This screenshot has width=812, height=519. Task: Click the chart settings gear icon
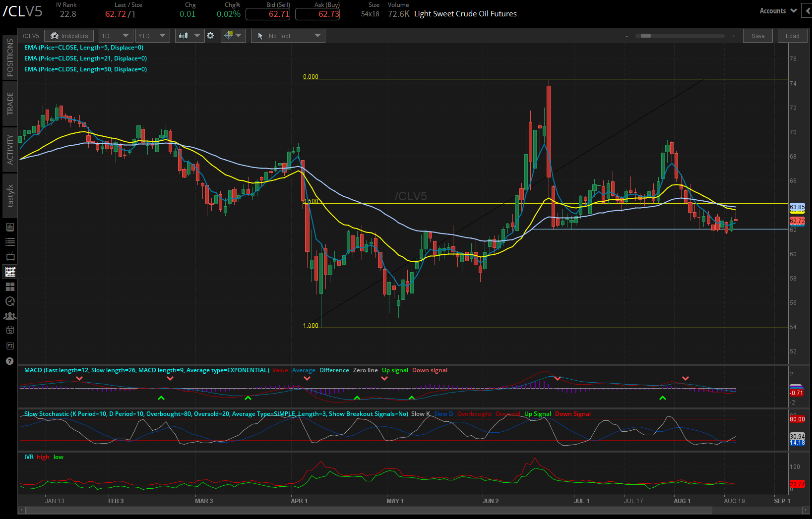211,35
